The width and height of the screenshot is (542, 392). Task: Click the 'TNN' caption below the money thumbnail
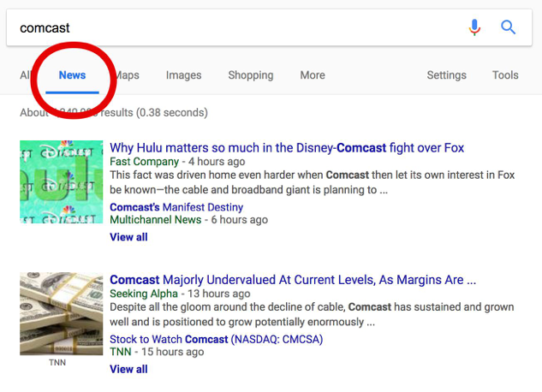[x=57, y=362]
